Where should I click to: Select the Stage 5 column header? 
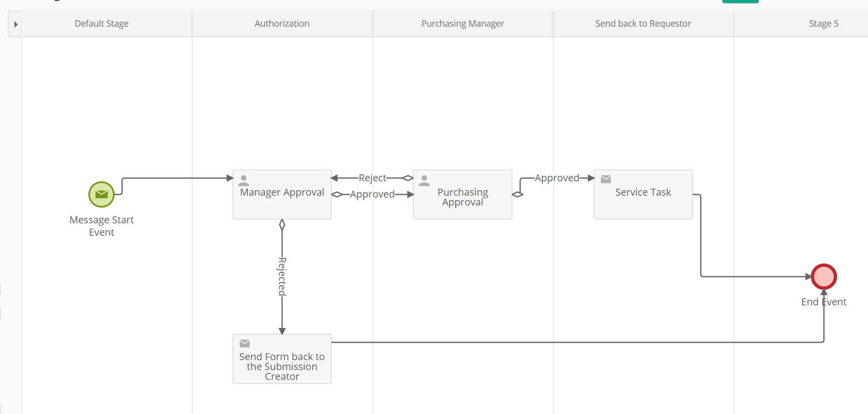pyautogui.click(x=824, y=24)
